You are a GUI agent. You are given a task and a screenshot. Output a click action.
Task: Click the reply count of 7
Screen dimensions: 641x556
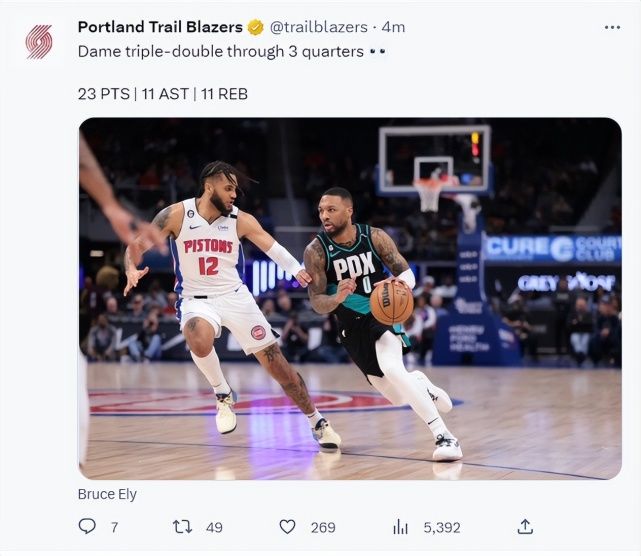point(114,527)
